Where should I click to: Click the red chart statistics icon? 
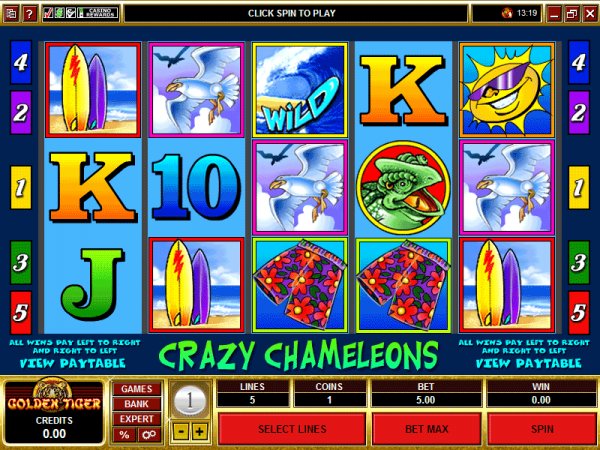(x=48, y=13)
